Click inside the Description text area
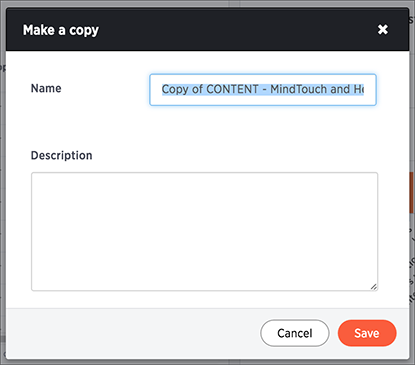Image resolution: width=415 pixels, height=365 pixels. [204, 231]
